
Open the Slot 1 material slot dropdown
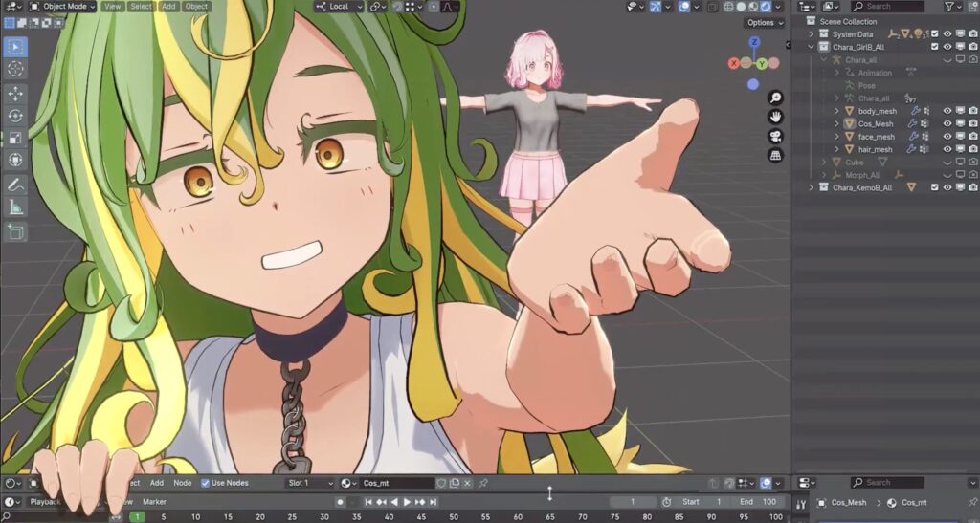(x=311, y=483)
